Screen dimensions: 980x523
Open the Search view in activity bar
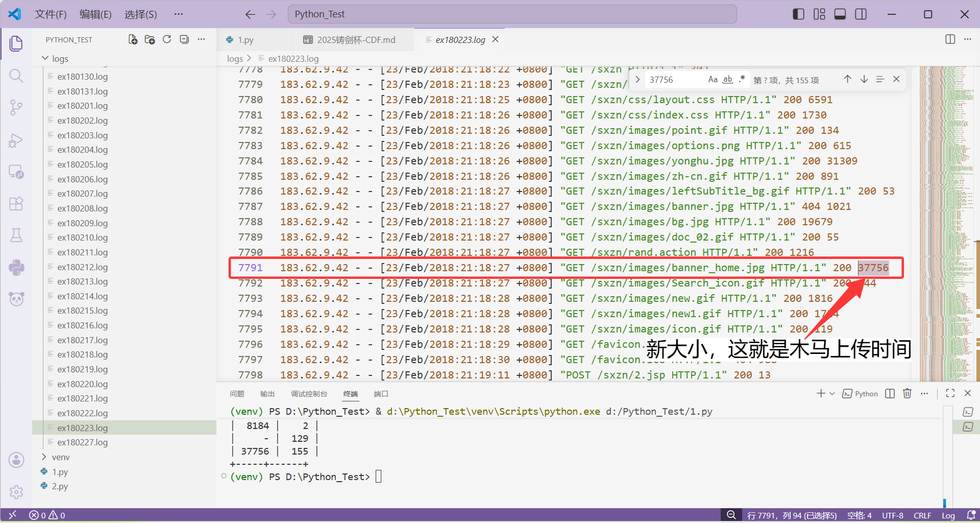(16, 76)
